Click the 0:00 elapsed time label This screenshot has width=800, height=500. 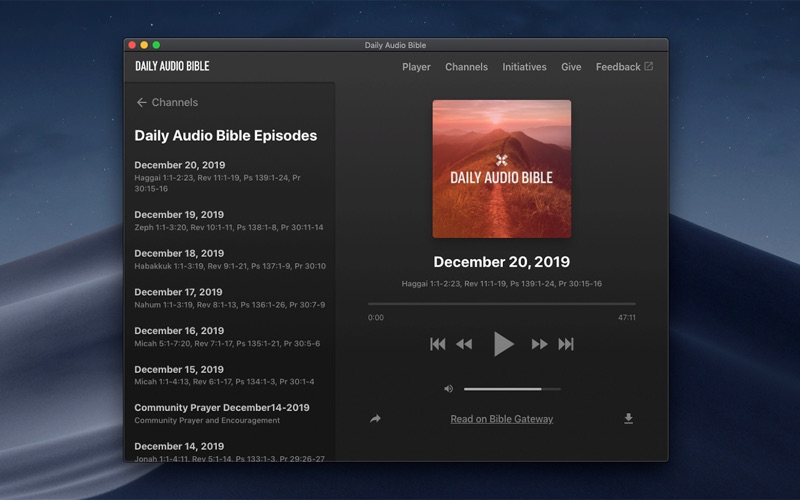376,317
